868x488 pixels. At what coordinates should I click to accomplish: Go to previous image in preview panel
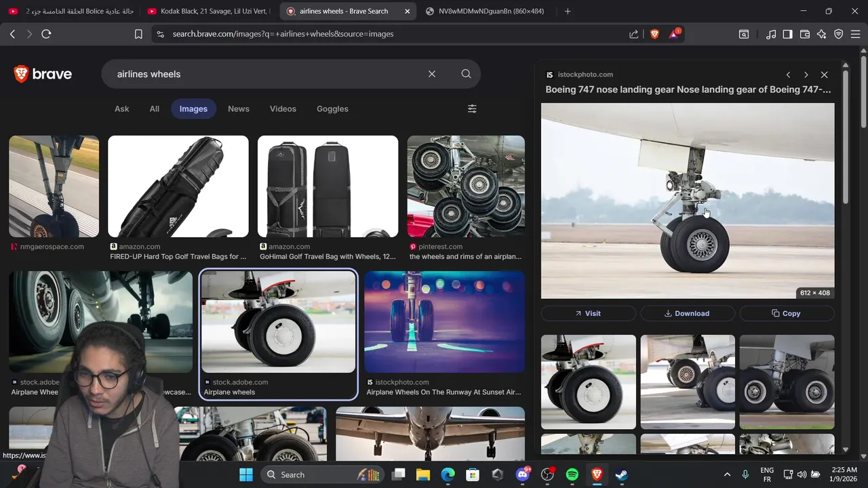(788, 75)
